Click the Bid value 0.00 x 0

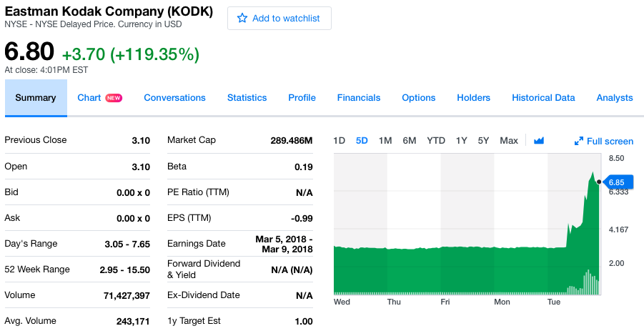point(134,192)
